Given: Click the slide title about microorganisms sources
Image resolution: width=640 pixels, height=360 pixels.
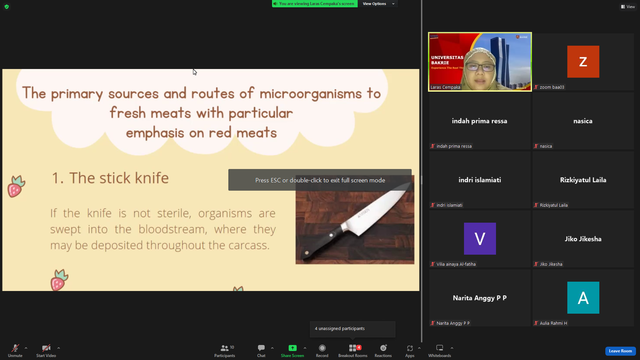Looking at the screenshot, I should point(201,113).
